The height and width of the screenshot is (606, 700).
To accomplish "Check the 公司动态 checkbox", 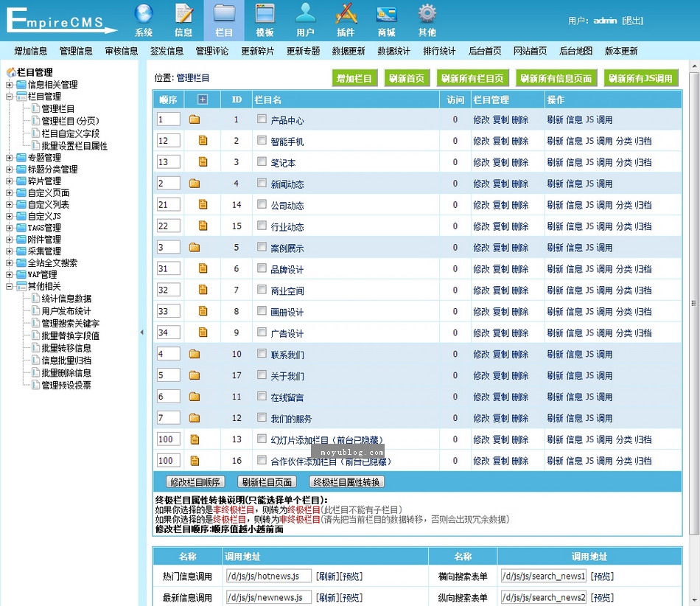I will click(262, 204).
